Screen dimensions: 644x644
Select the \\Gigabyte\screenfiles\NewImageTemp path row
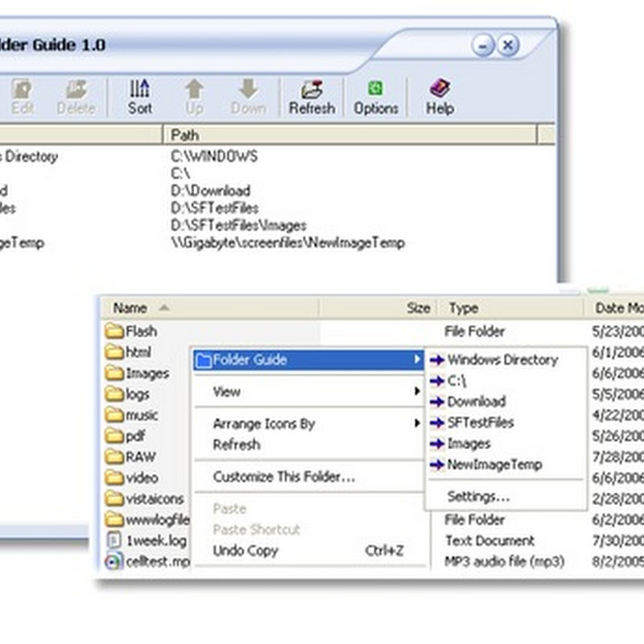click(x=288, y=243)
